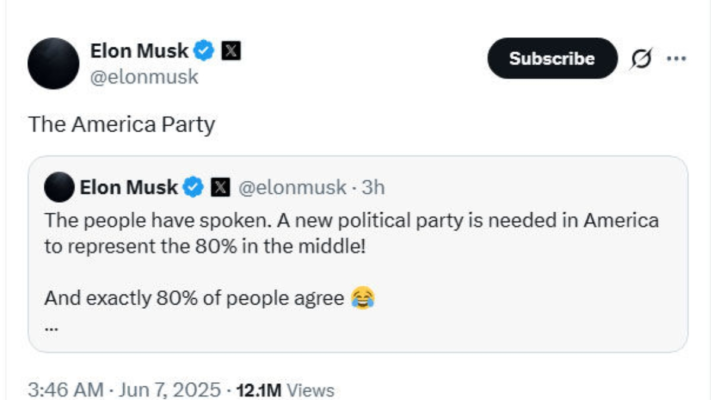Click the verified badge inside the quoted post
Screen dimensions: 711x400
(x=194, y=187)
